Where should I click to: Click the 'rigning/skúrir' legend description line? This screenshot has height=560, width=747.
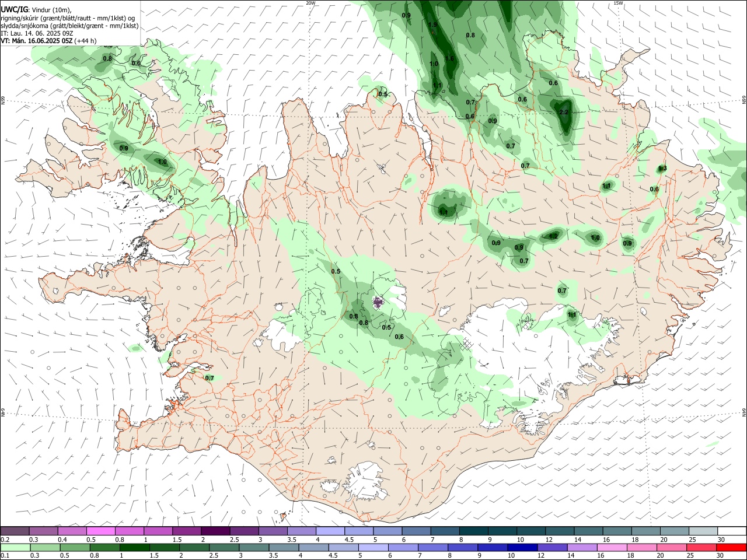point(68,17)
